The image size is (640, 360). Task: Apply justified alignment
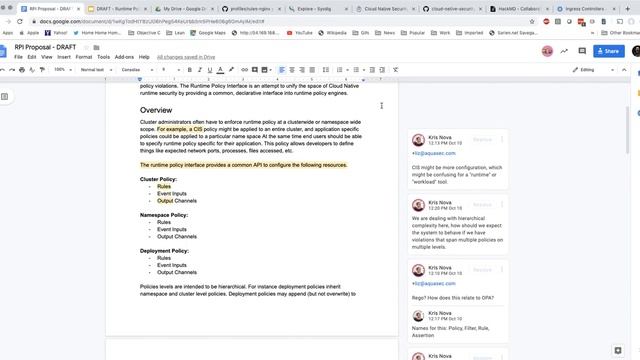coord(312,70)
